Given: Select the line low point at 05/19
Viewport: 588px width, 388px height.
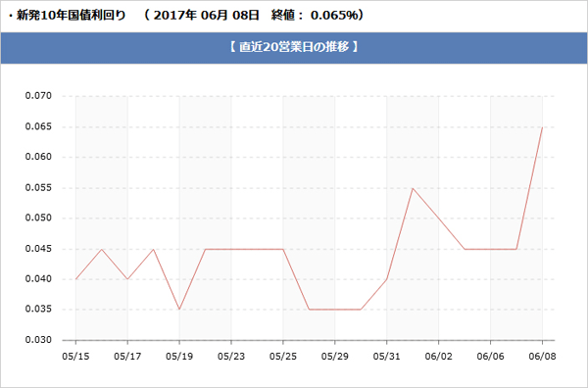Looking at the screenshot, I should [x=179, y=310].
